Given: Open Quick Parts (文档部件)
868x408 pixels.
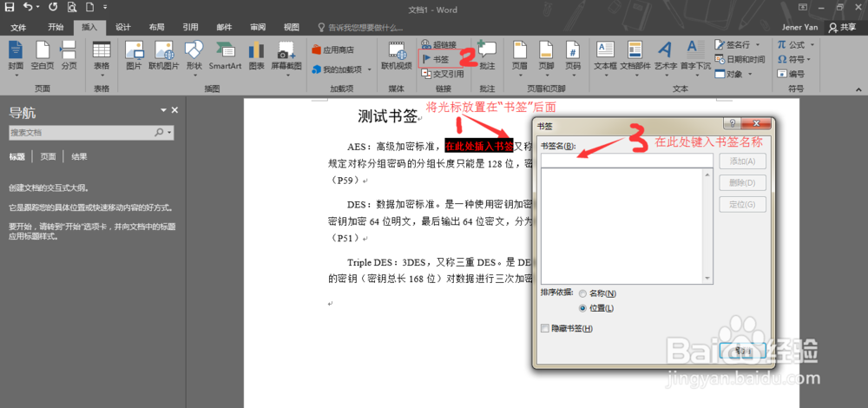Looking at the screenshot, I should click(635, 57).
